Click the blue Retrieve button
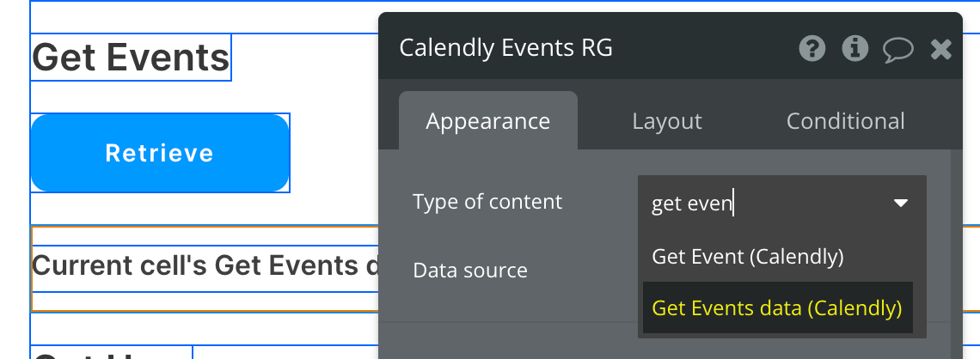The image size is (980, 359). pos(160,153)
